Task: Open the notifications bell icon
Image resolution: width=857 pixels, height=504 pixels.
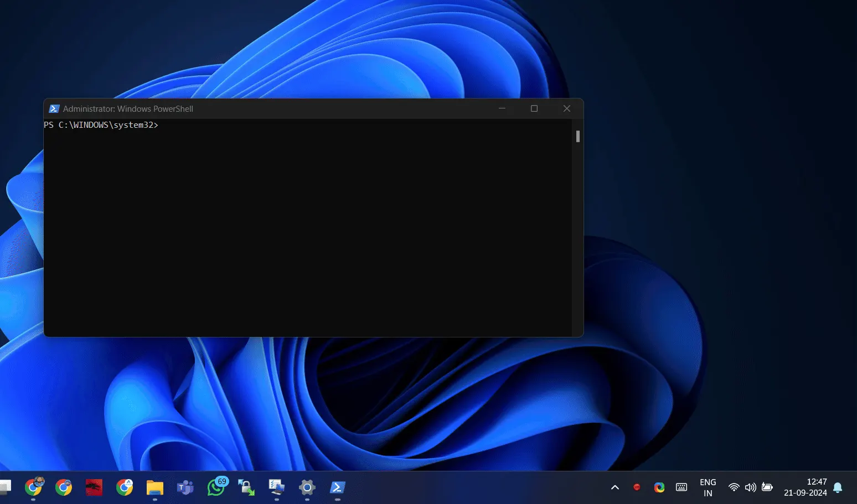Action: point(838,487)
